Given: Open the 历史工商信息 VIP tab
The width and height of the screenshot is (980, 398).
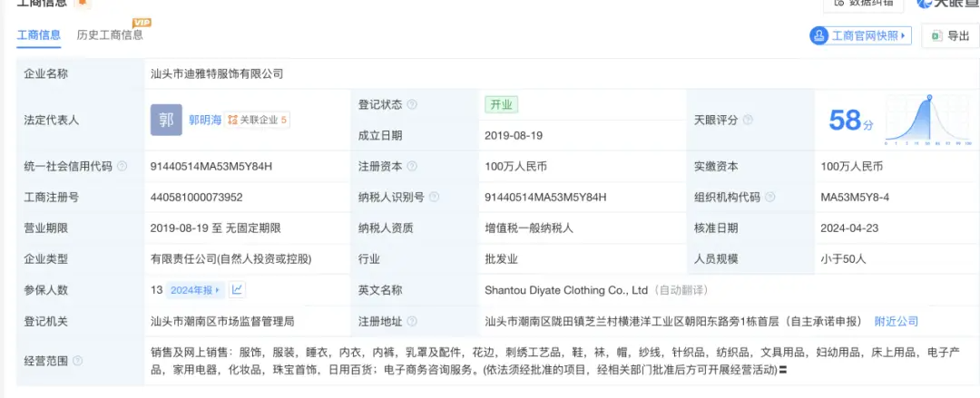Looking at the screenshot, I should pyautogui.click(x=110, y=35).
